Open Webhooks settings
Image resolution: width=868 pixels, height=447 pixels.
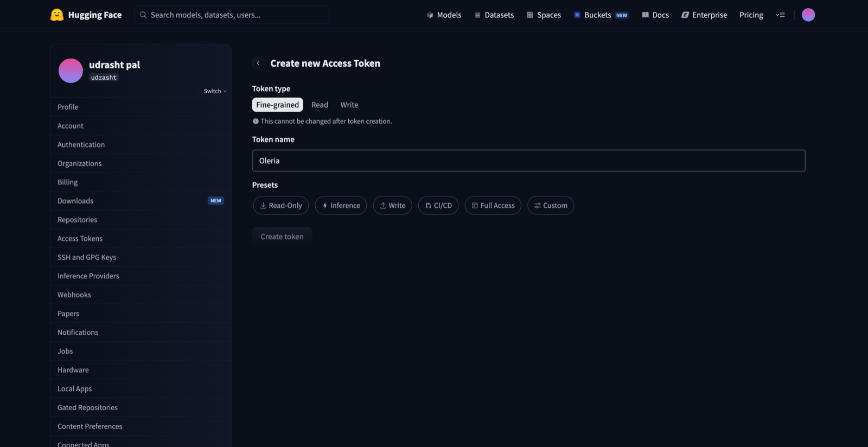[141, 295]
